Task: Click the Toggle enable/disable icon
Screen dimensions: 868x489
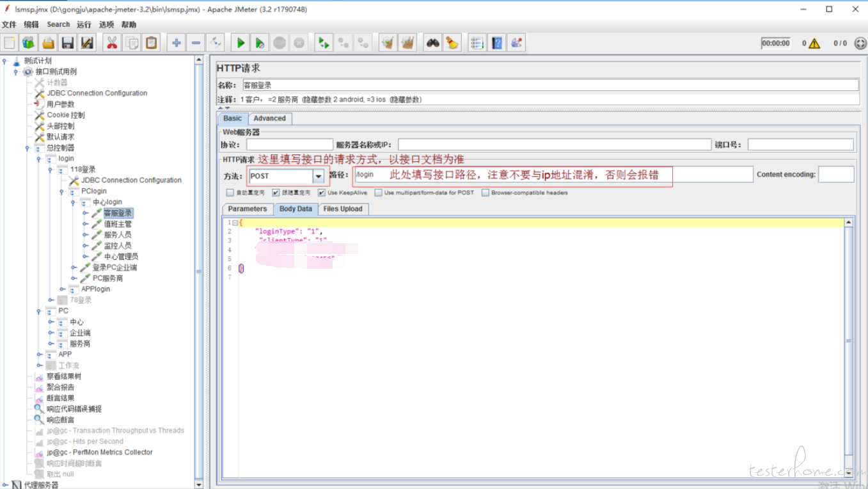Action: click(216, 43)
